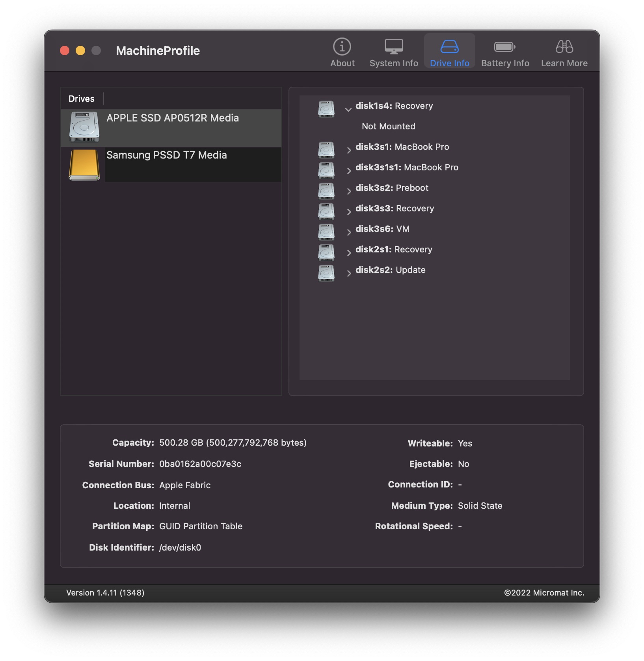Close the MachineProfile window

point(65,50)
